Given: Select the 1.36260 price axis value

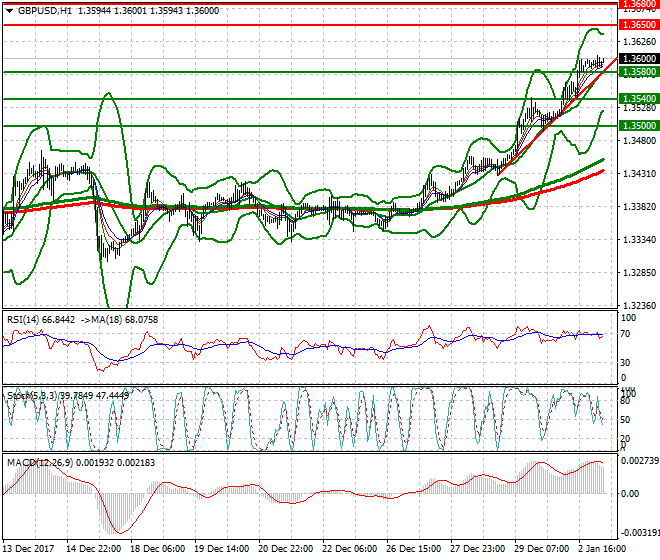Looking at the screenshot, I should (639, 42).
